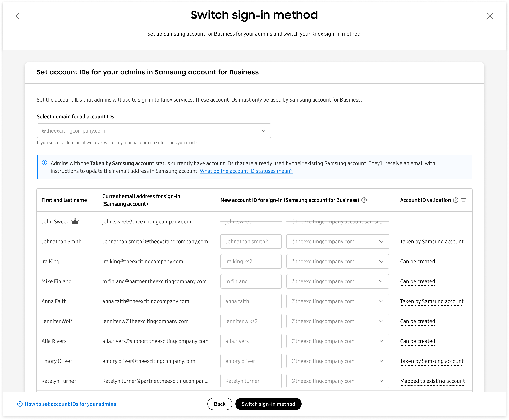Image resolution: width=509 pixels, height=420 pixels.
Task: Click Emory Oliver's 'Taken by Samsung account' status
Action: tap(432, 361)
